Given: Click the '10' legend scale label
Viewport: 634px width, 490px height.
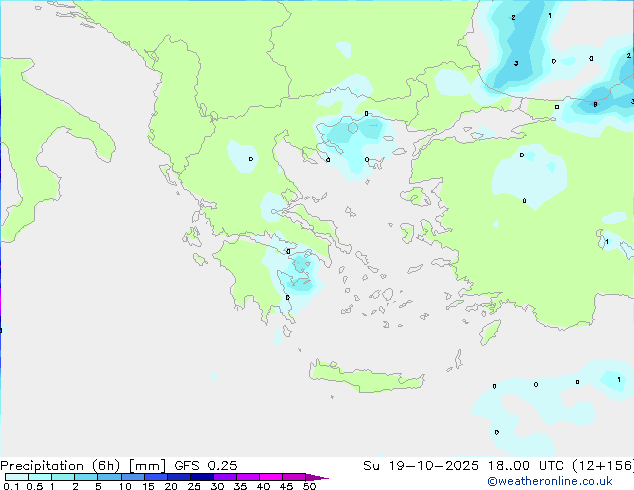Looking at the screenshot, I should pyautogui.click(x=125, y=486).
